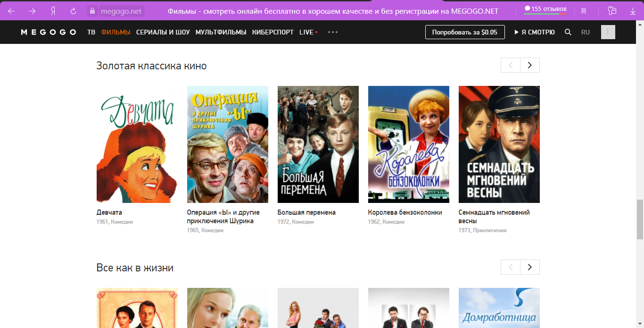Open the Девчата movie poster
This screenshot has width=644, height=328.
coord(137,144)
